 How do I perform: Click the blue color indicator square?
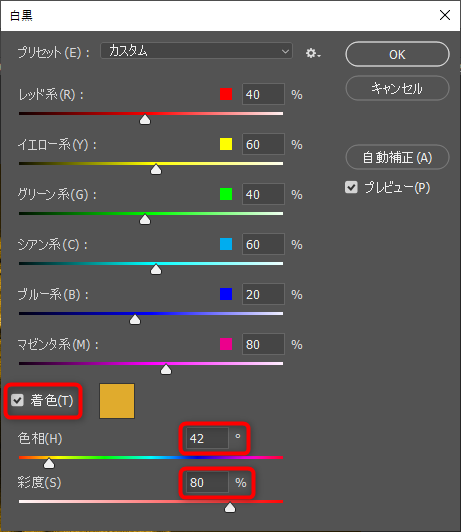pos(226,294)
